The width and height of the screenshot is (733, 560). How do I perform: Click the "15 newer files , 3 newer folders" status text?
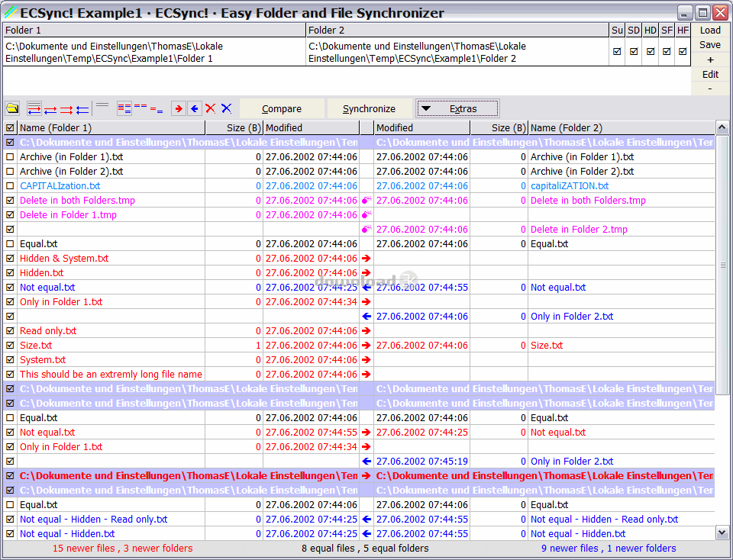point(122,549)
